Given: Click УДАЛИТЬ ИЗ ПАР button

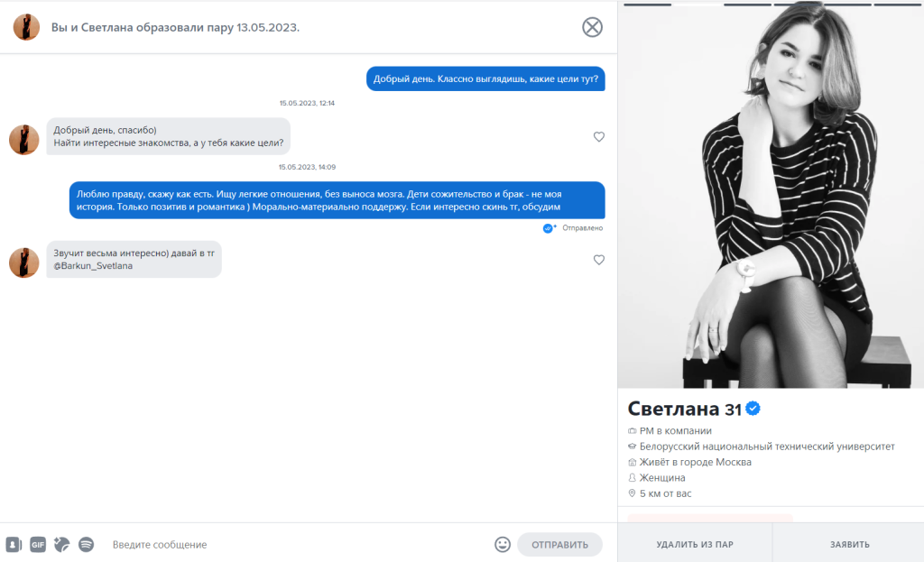Looking at the screenshot, I should click(695, 544).
